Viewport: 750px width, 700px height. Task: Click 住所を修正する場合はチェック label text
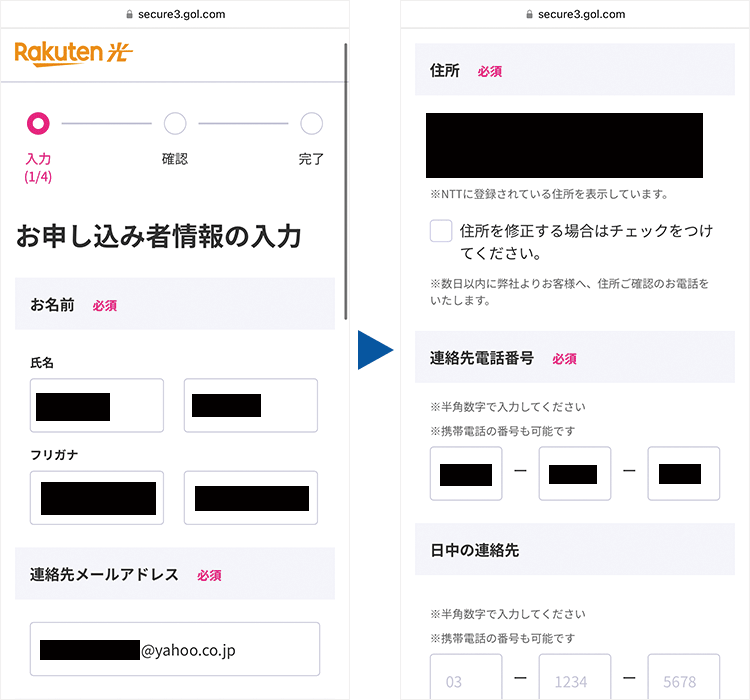coord(586,242)
